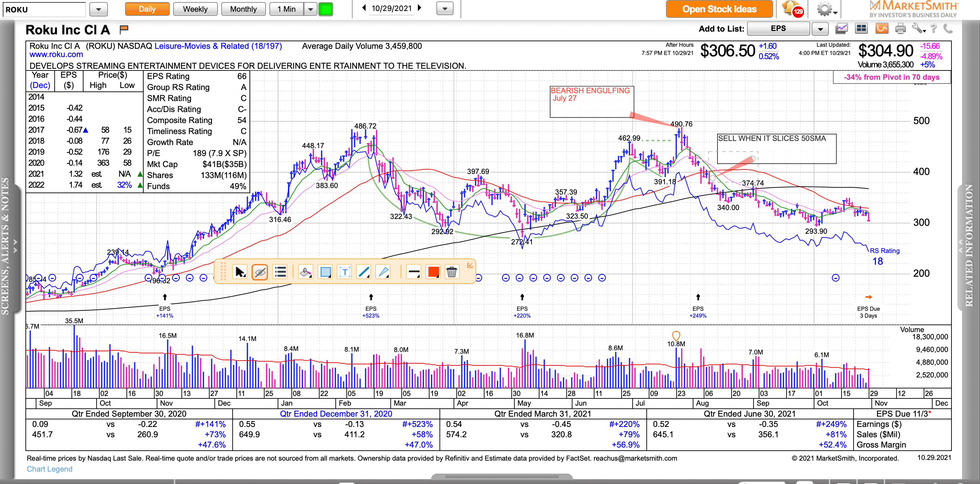Open Leisure-Movies & Related industry group link

click(x=219, y=46)
